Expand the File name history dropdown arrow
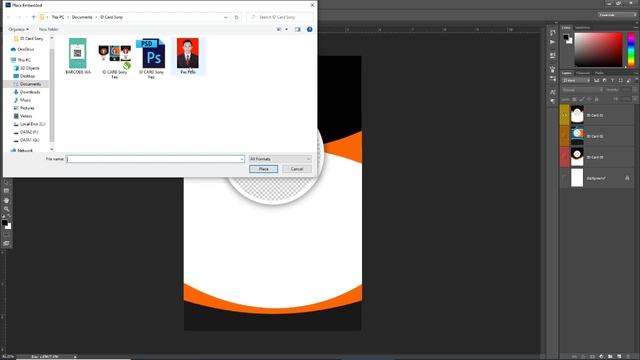Screen dimensions: 640x360 (x=242, y=159)
